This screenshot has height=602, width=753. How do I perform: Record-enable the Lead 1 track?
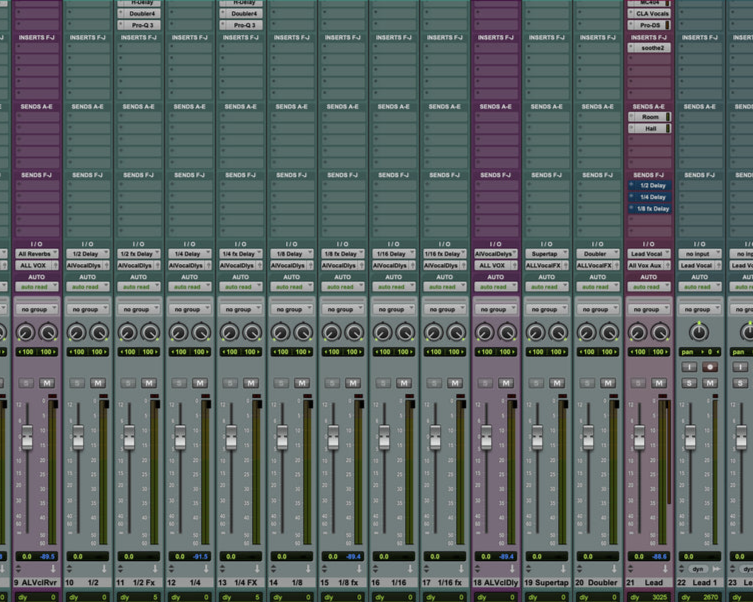click(x=710, y=367)
